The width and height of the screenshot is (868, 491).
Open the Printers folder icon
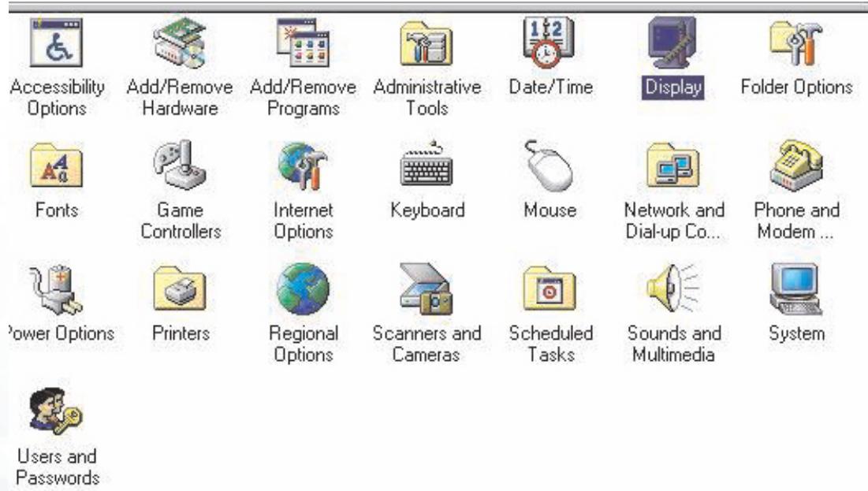pyautogui.click(x=180, y=289)
